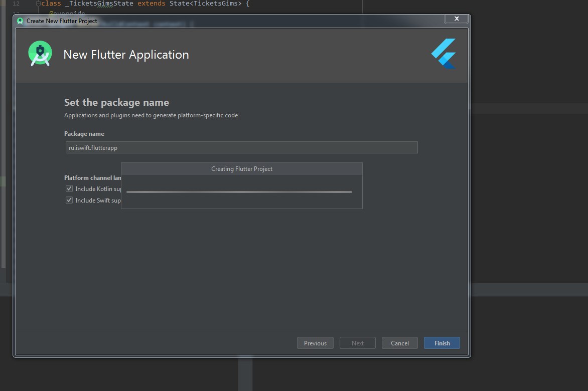This screenshot has width=588, height=391.
Task: Click the 'Package name' label
Action: tap(84, 134)
